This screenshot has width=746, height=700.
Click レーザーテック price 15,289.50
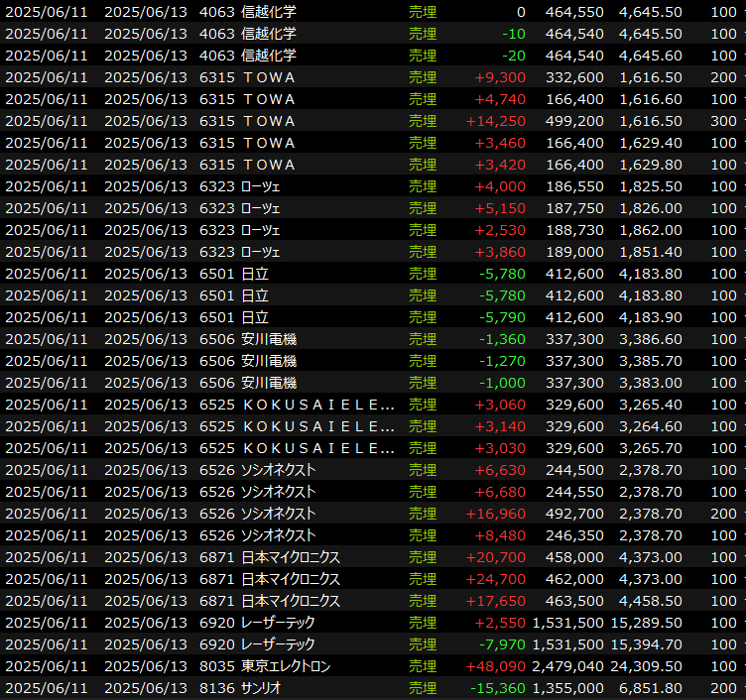click(650, 623)
